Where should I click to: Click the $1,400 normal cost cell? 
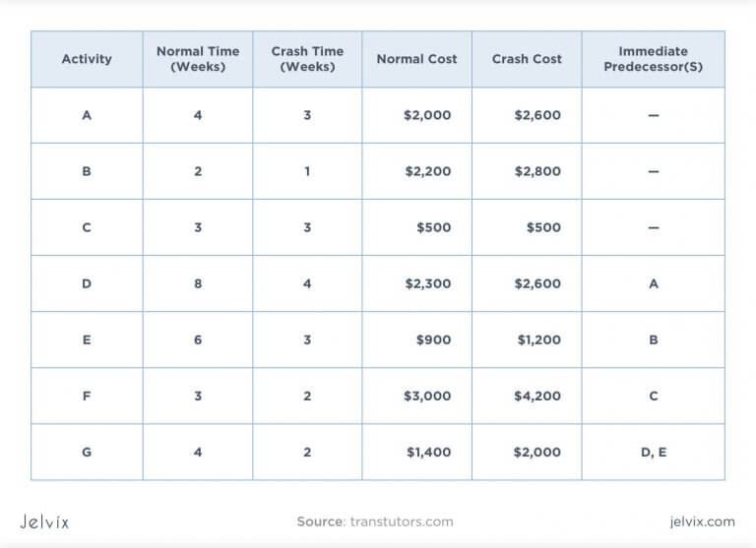tap(427, 452)
